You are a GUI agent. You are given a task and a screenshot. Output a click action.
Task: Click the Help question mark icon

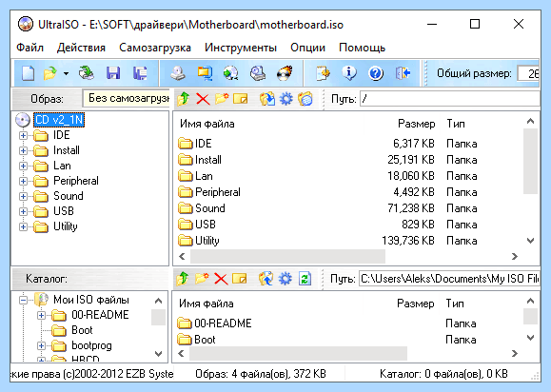(376, 73)
